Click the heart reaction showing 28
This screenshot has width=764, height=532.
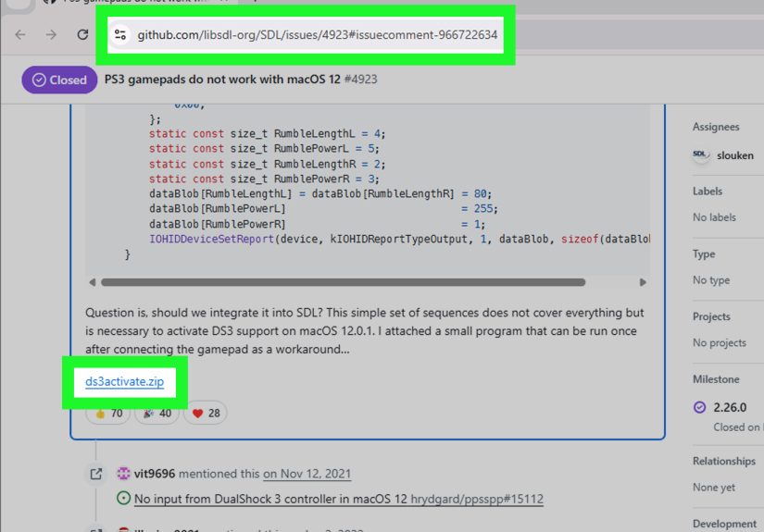[206, 414]
